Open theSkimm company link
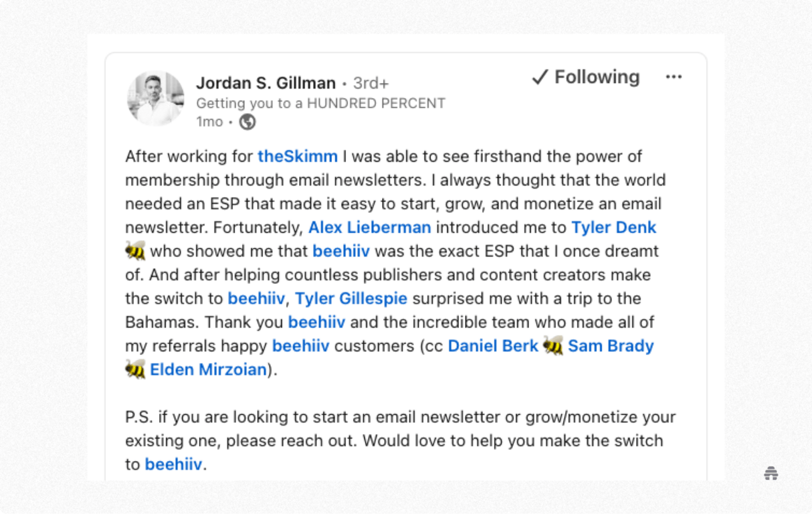This screenshot has width=812, height=514. tap(298, 156)
